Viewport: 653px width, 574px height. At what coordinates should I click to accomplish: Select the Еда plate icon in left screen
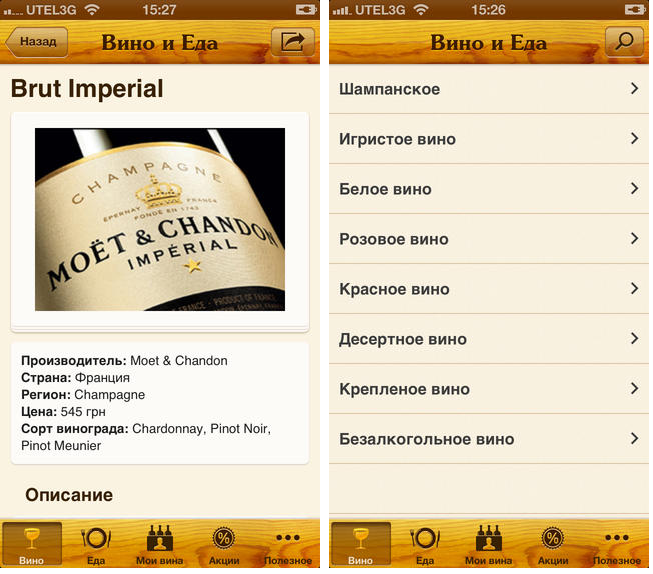96,538
